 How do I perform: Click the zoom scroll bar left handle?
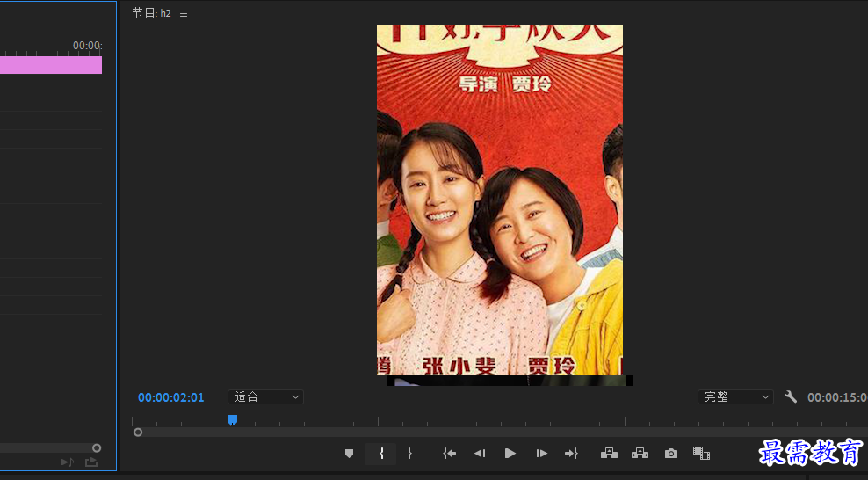pos(138,433)
